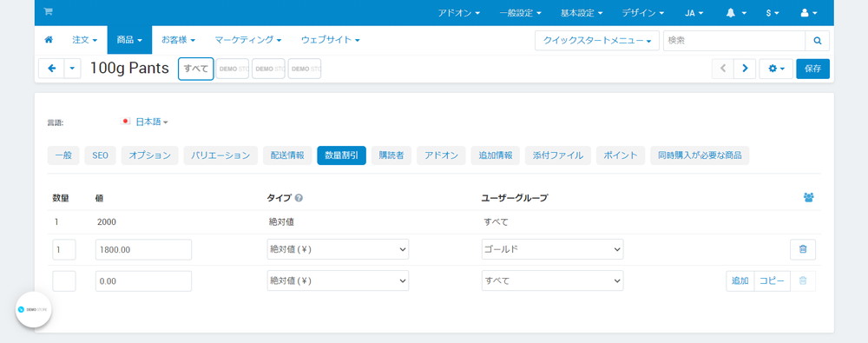Switch to the 一般 tab

click(x=63, y=155)
